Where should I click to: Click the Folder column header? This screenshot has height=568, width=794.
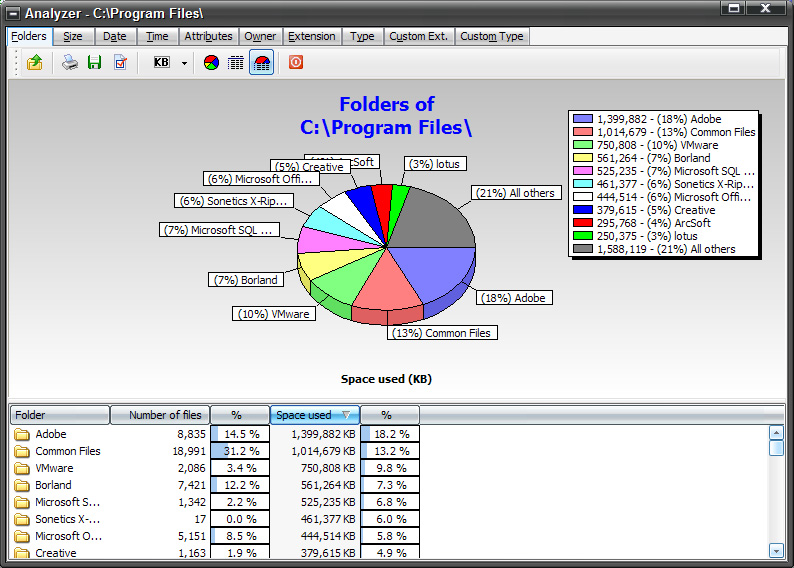pos(58,415)
